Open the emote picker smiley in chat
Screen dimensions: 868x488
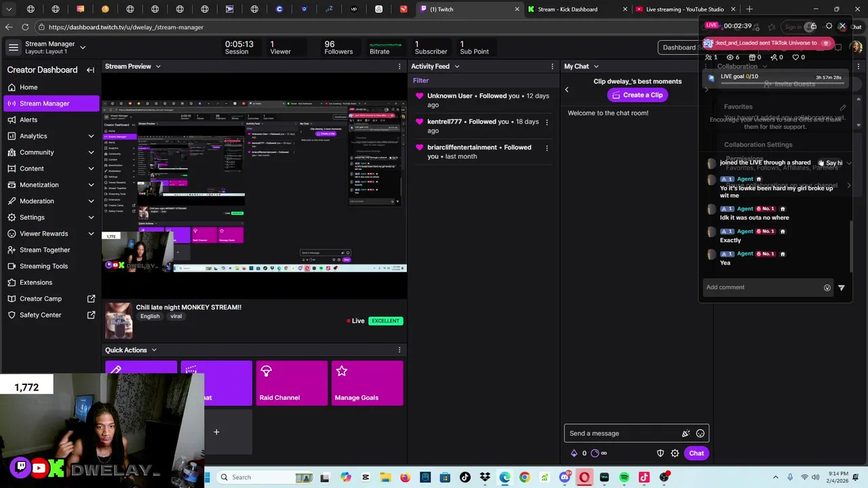pos(701,434)
